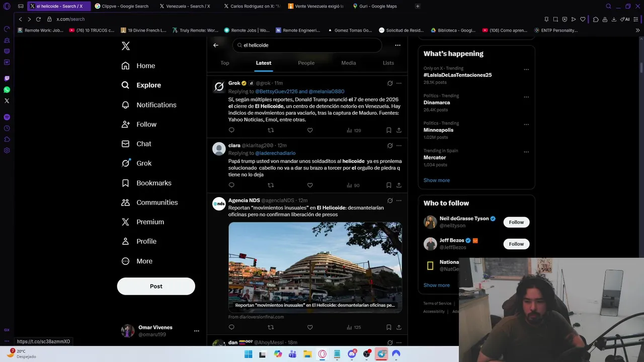Screen dimensions: 644x362
Task: Repost clara's post
Action: [x=271, y=186]
